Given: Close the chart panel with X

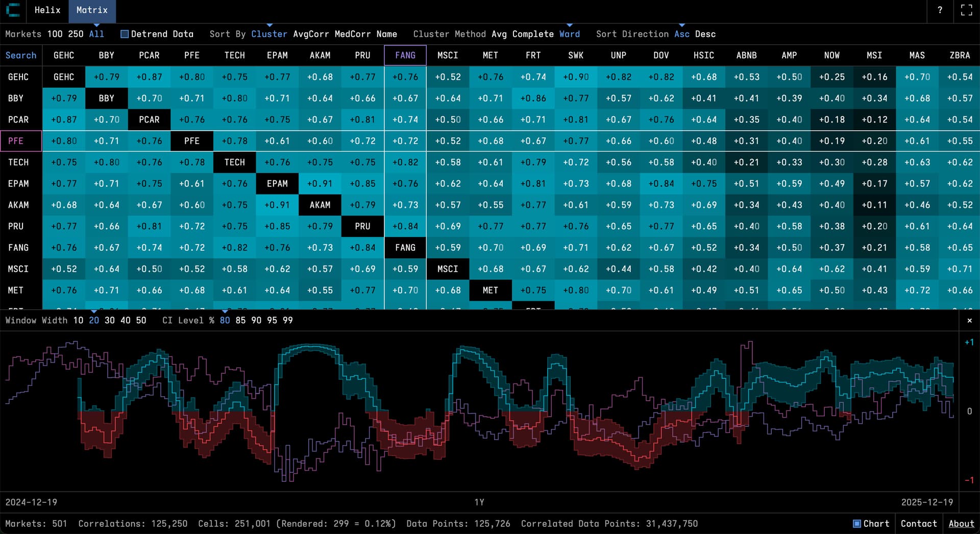Looking at the screenshot, I should (969, 321).
